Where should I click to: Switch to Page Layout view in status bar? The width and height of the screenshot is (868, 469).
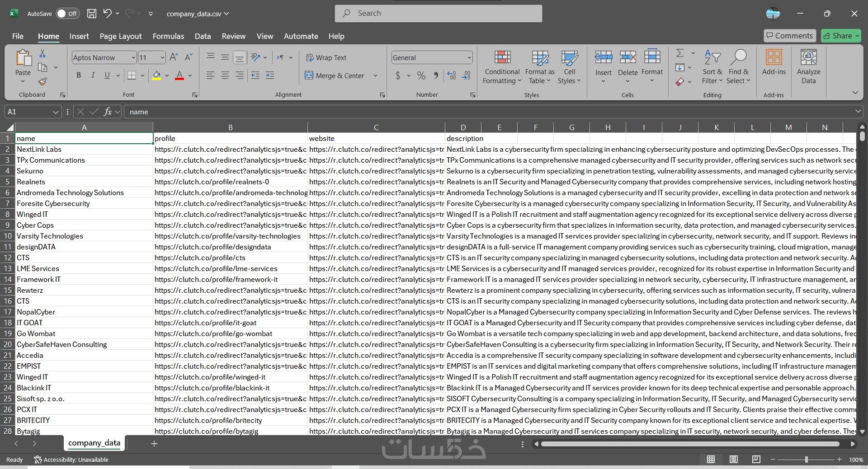pos(734,460)
